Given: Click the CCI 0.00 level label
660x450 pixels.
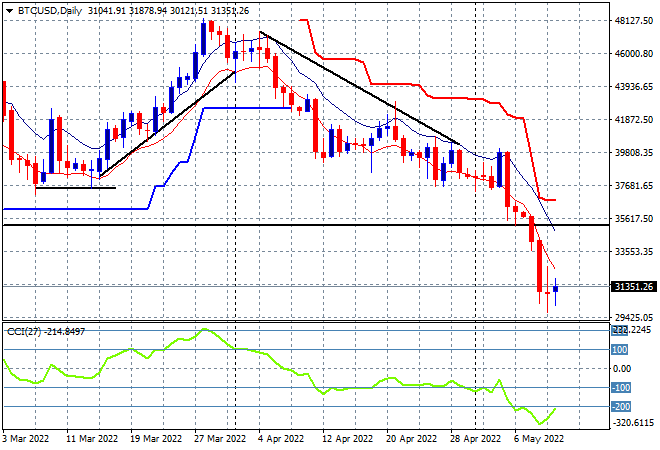Looking at the screenshot, I should [623, 369].
